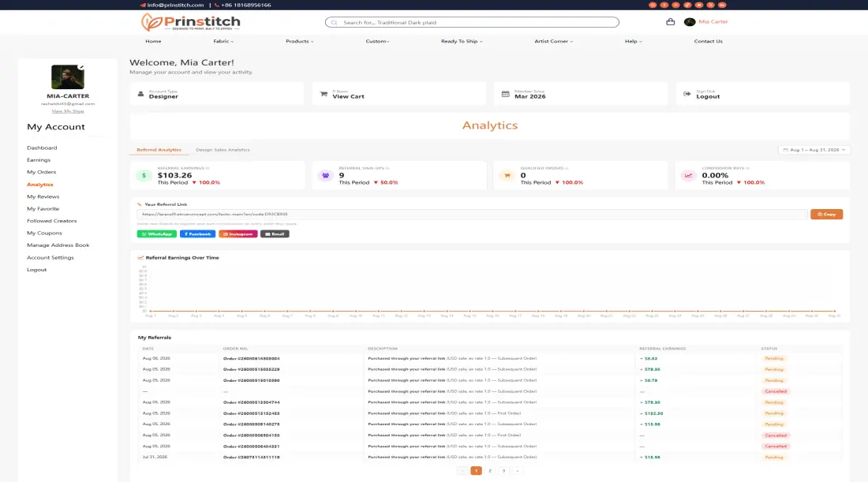This screenshot has height=482, width=868.
Task: Expand the Help menu
Action: [634, 42]
